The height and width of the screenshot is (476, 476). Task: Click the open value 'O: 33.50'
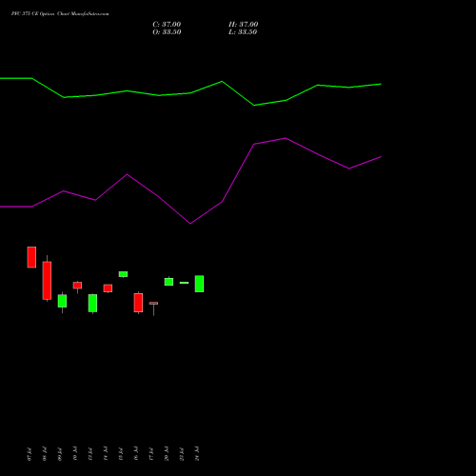pyautogui.click(x=167, y=32)
